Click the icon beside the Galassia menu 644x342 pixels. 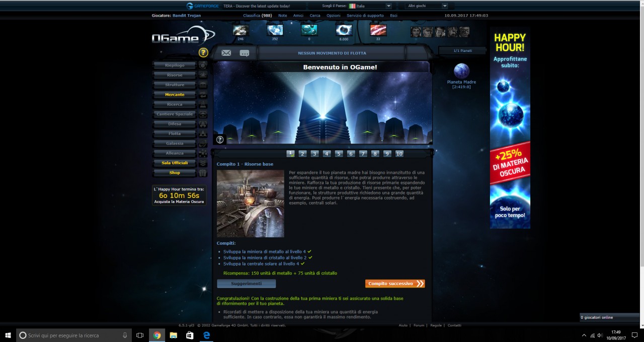[x=203, y=144]
